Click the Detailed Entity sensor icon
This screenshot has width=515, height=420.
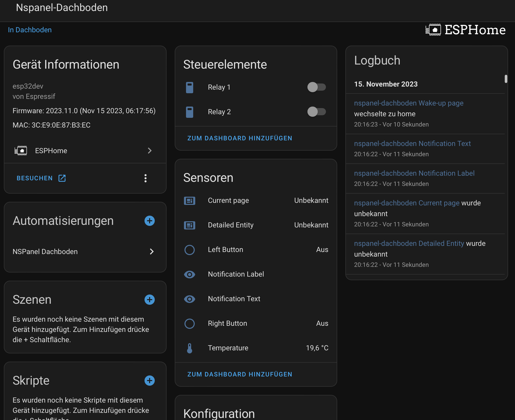(x=190, y=225)
